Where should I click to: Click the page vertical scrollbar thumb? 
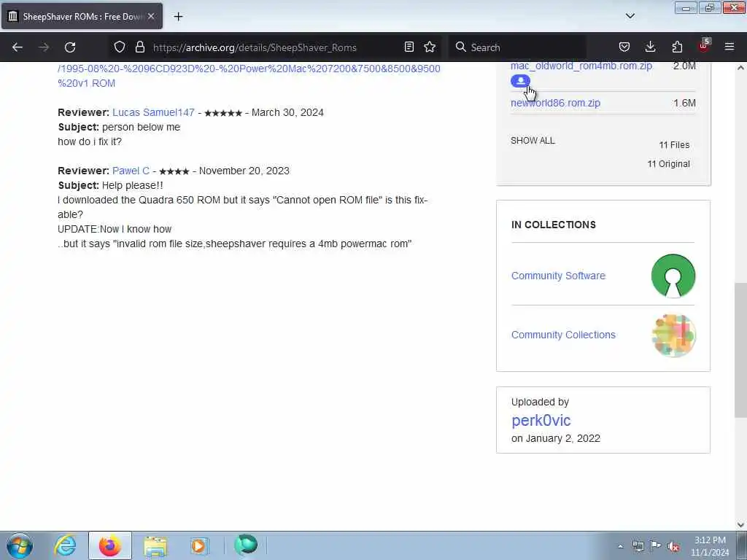tap(740, 350)
